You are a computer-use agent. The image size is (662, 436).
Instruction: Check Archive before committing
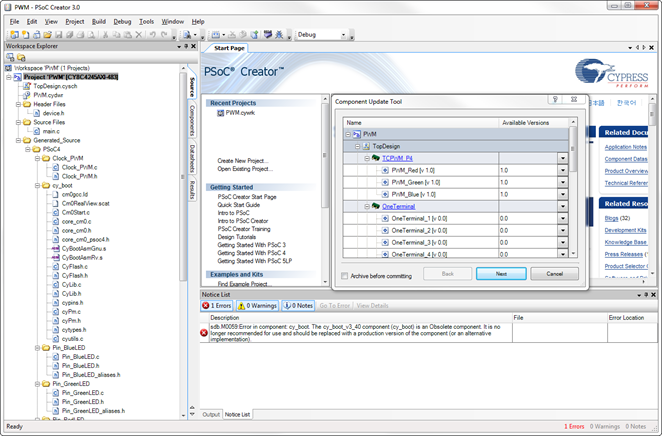tap(345, 276)
